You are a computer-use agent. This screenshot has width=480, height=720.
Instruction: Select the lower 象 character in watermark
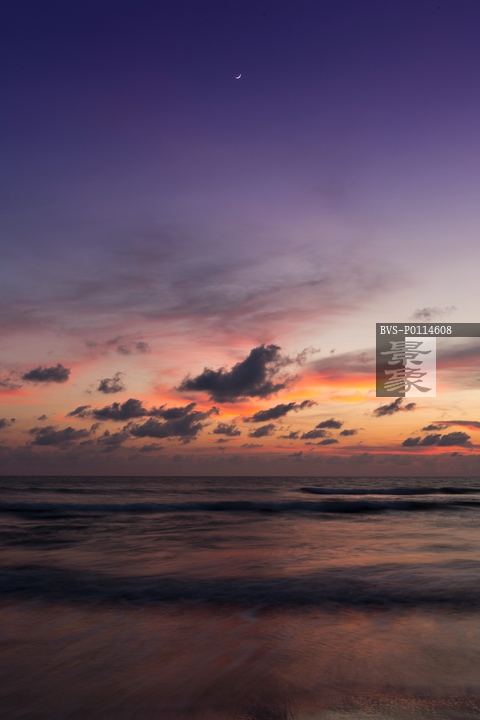coord(406,381)
